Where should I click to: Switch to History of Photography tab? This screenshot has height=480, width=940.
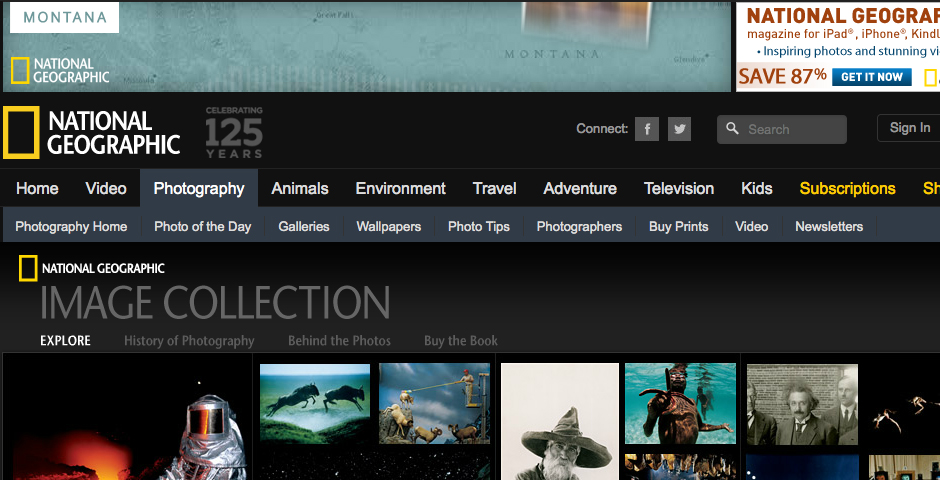point(189,341)
